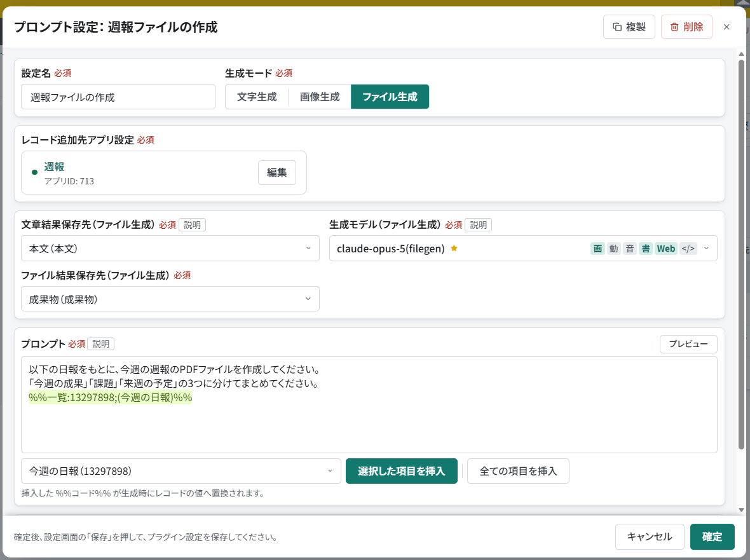Click the scrollbar up arrow

pyautogui.click(x=741, y=54)
